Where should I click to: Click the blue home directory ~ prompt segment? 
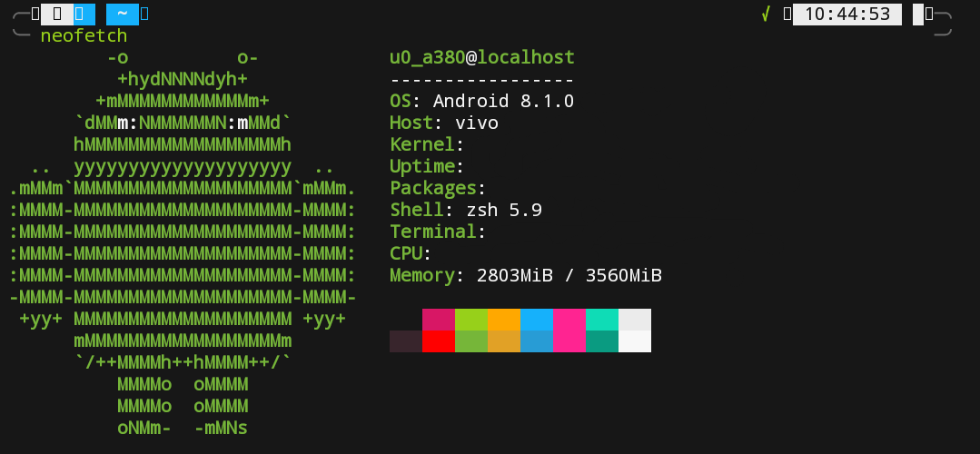point(123,14)
